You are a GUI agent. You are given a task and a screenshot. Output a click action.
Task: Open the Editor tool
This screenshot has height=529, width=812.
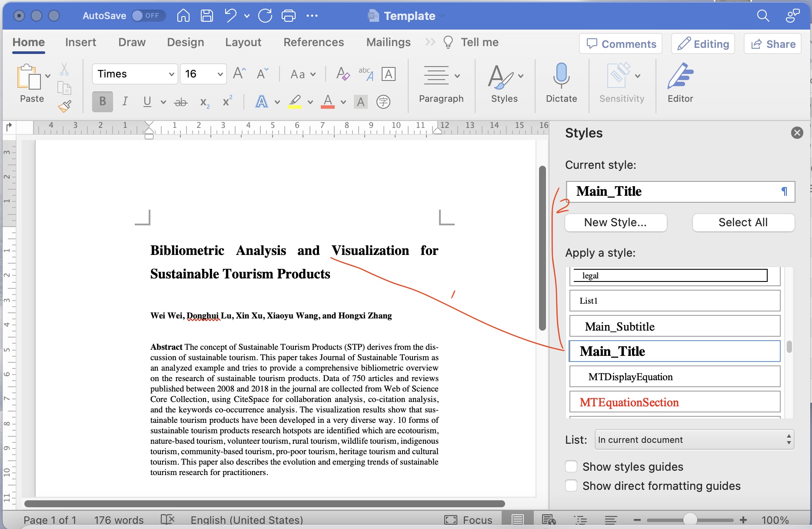(680, 83)
